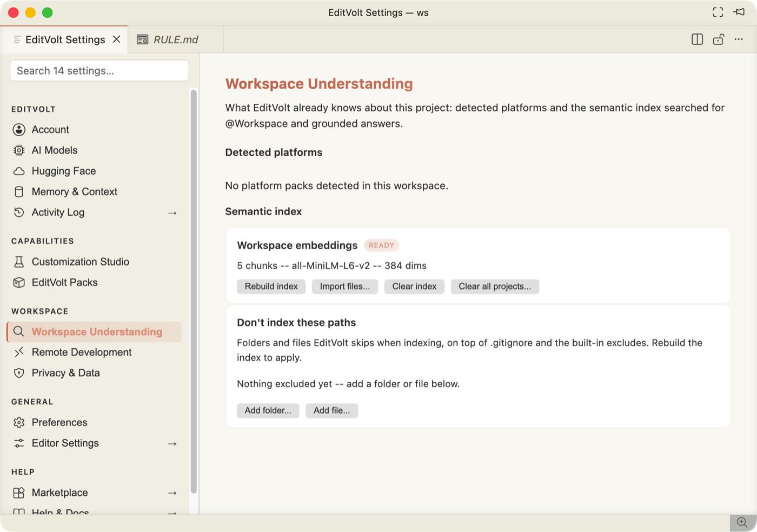Click the Remote Development icon
The image size is (757, 532).
[19, 352]
